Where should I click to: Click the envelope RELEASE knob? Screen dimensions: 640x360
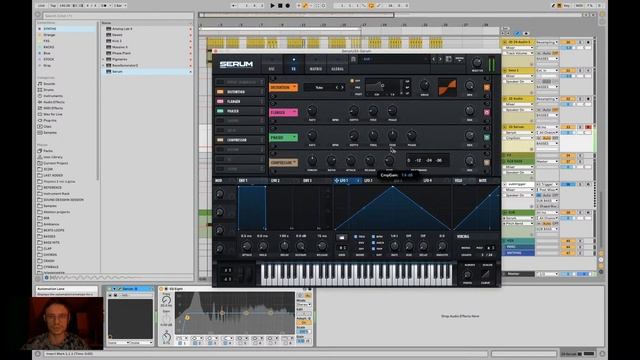(x=322, y=246)
